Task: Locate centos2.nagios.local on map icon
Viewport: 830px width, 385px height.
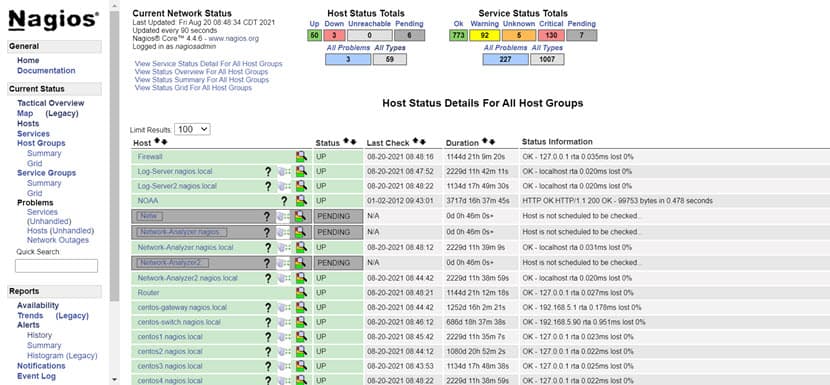Action: tap(284, 351)
